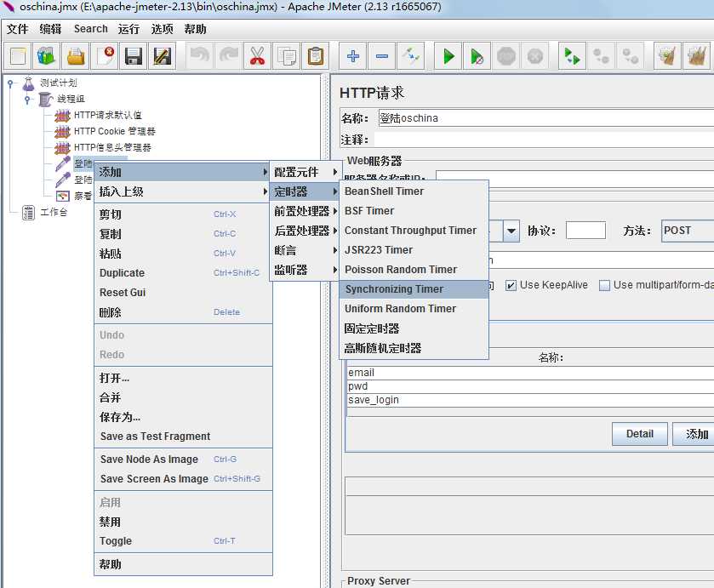
Task: Click the Toggle enable/disable arrows icon
Action: [x=411, y=56]
